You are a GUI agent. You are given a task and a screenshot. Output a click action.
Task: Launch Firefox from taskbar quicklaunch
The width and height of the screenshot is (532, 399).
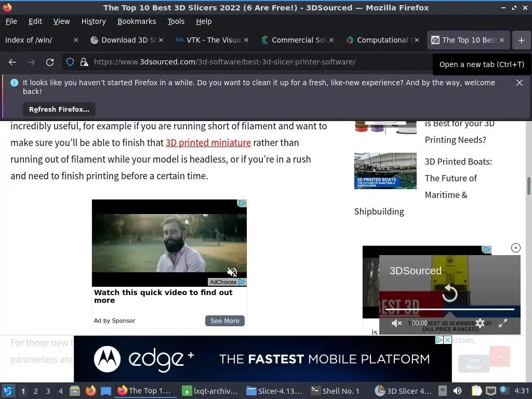point(90,391)
